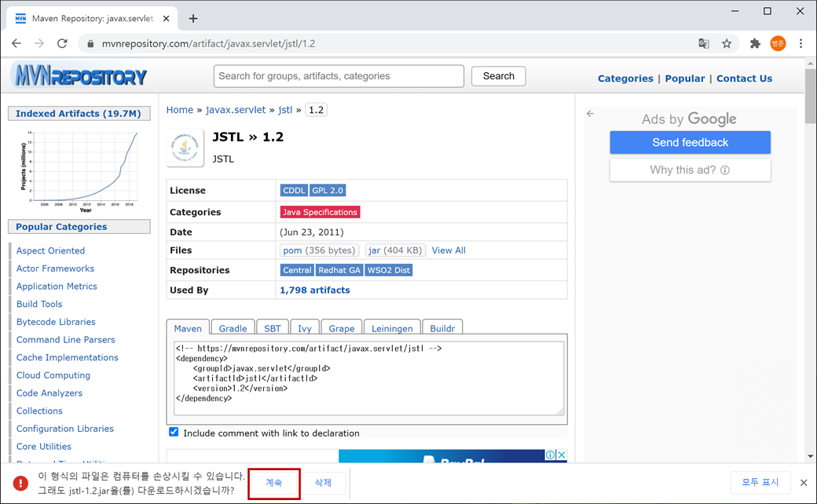Click the JSTL artifact logo thumbnail
The width and height of the screenshot is (817, 504).
185,148
